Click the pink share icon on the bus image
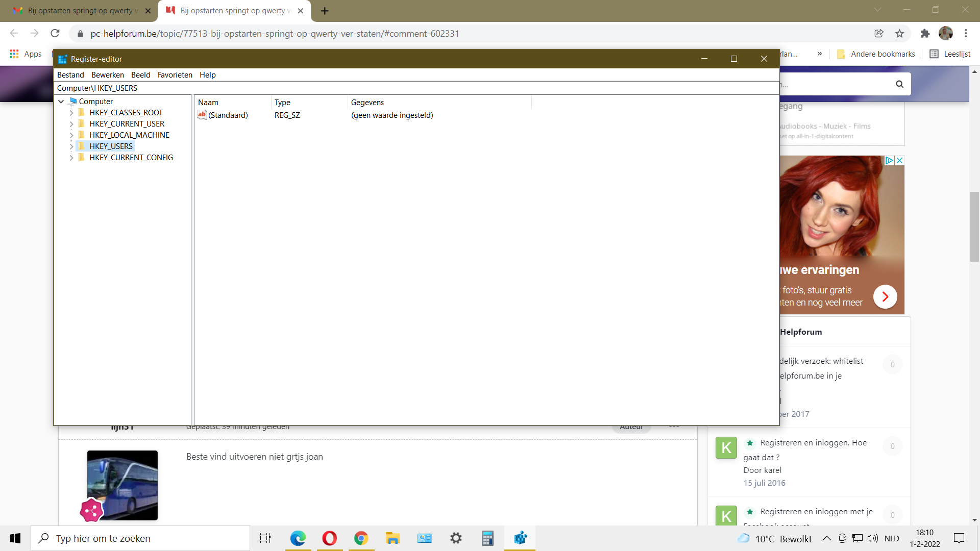The image size is (980, 551). click(91, 511)
